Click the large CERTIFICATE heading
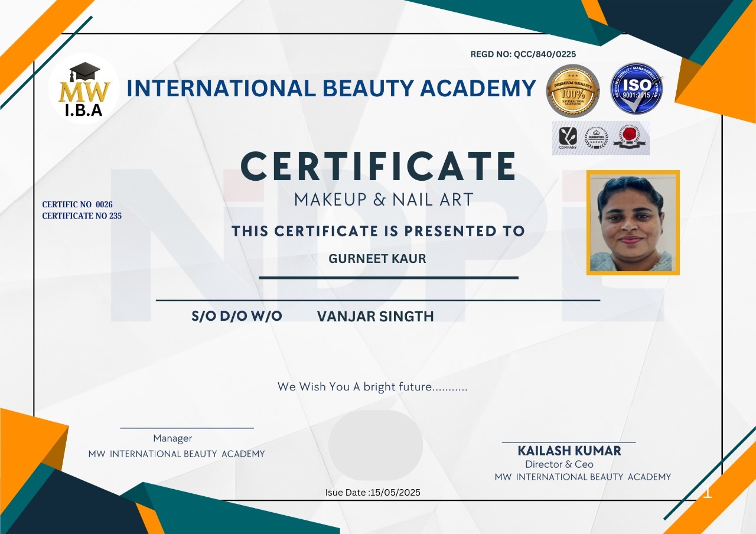The width and height of the screenshot is (756, 534). pyautogui.click(x=379, y=167)
